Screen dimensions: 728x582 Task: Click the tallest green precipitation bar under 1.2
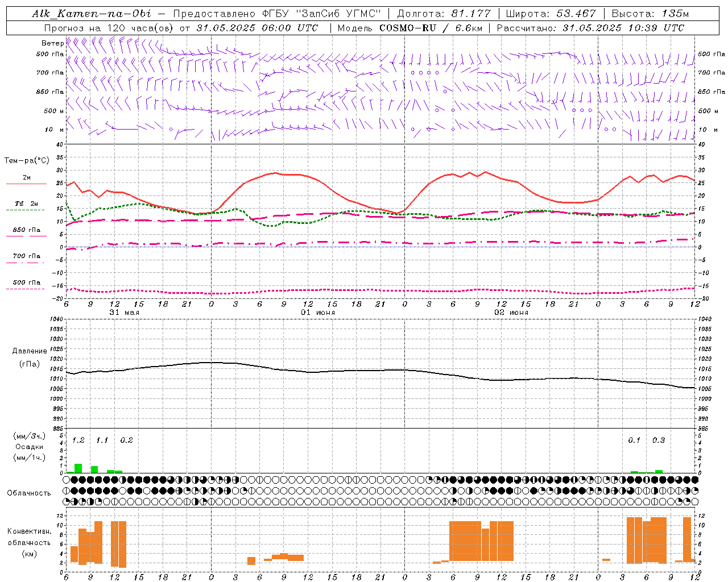pyautogui.click(x=78, y=468)
